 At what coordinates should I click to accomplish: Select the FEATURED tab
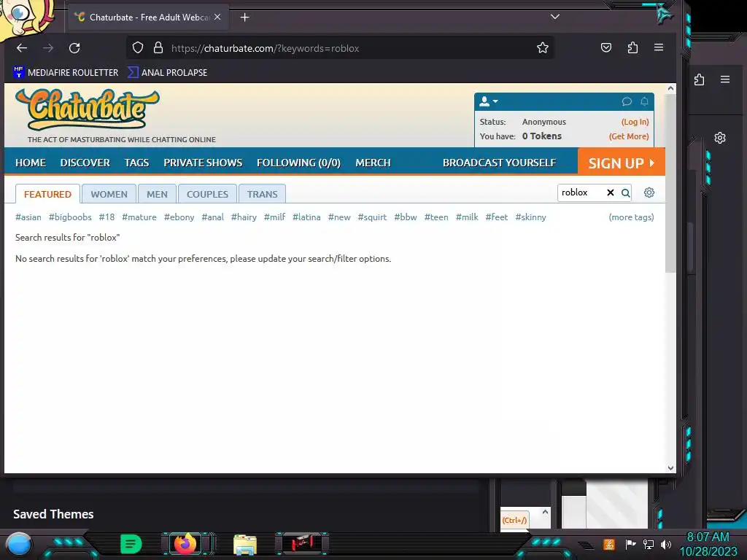point(47,194)
